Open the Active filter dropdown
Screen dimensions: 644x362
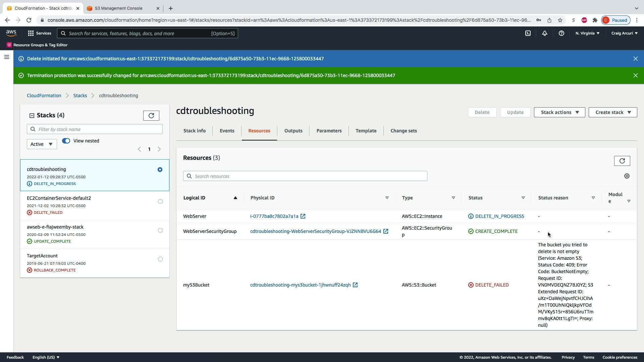pos(42,144)
